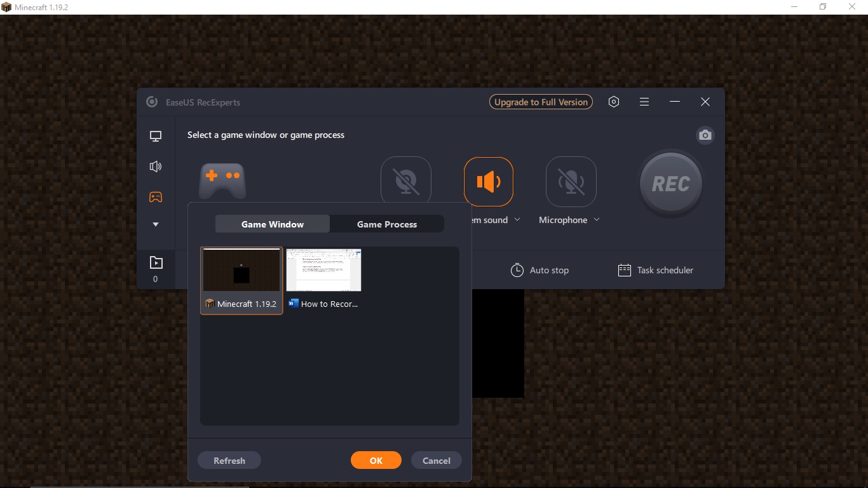Click Cancel in window selection dialog
Screen dimensions: 868x488
tap(437, 461)
